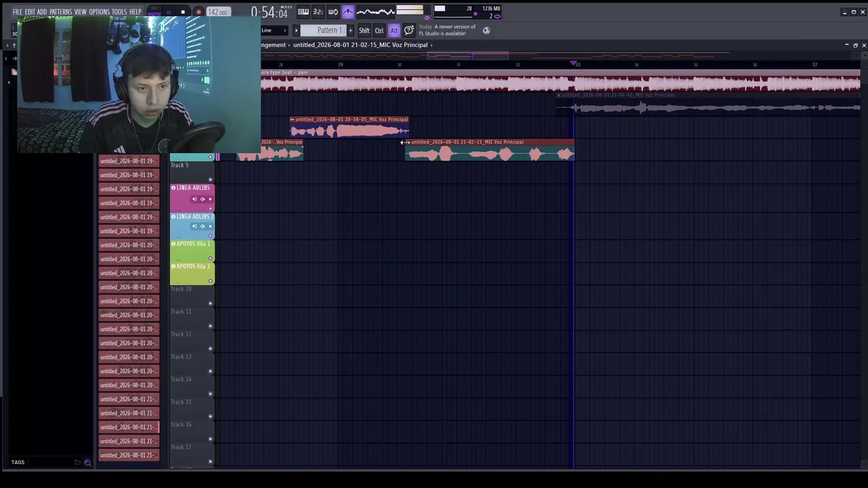This screenshot has width=868, height=488.
Task: Select the 20-58-05 MIC Voz Principal clip
Action: [x=350, y=127]
